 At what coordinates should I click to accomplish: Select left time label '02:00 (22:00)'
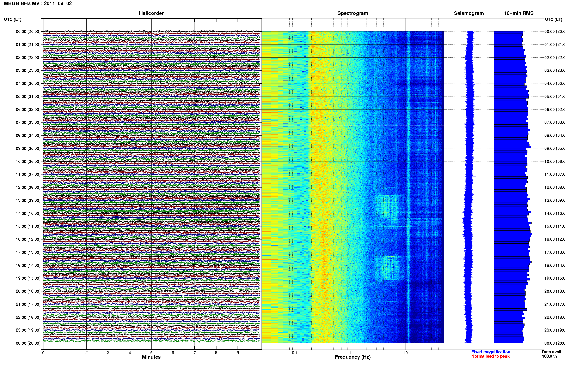pos(28,58)
